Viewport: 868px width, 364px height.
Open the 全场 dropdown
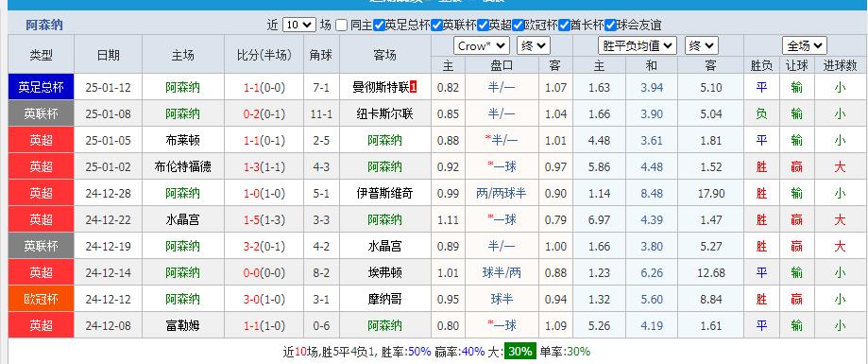[805, 46]
